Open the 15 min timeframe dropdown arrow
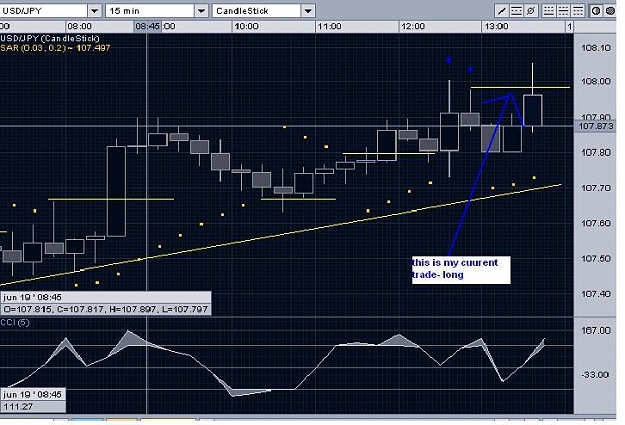The height and width of the screenshot is (425, 625). 201,11
